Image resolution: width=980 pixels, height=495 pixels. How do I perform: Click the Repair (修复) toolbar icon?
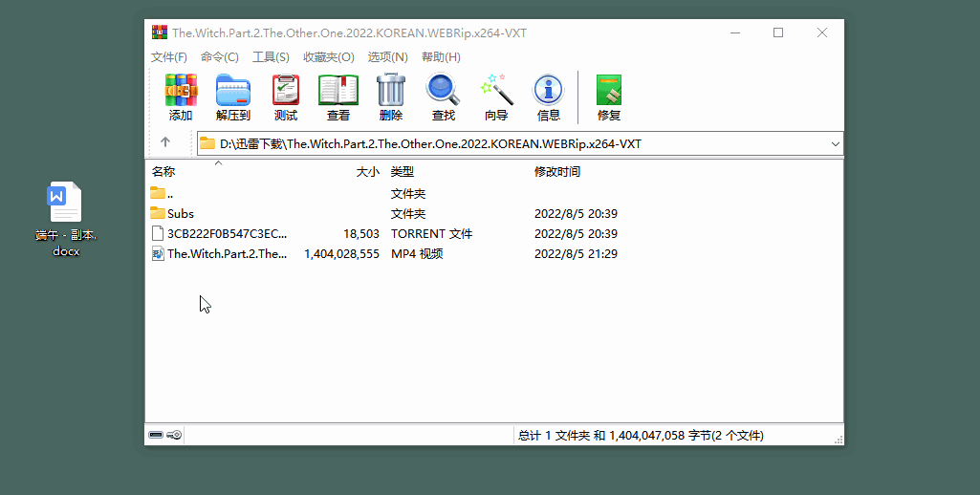tap(609, 90)
